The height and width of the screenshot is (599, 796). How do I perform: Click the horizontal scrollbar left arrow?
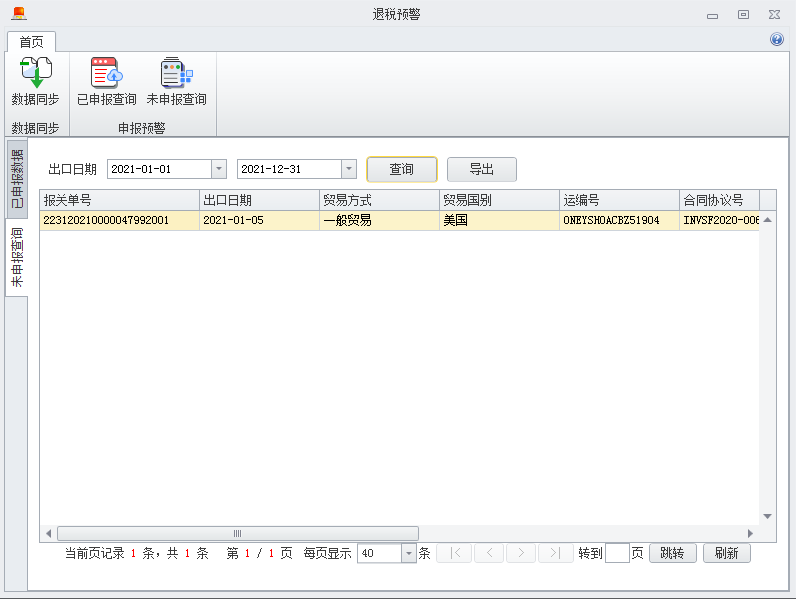49,534
